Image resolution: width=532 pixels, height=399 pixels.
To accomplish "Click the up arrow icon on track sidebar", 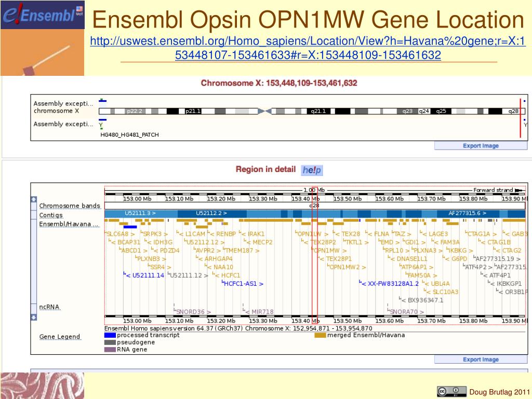I will click(x=34, y=199).
